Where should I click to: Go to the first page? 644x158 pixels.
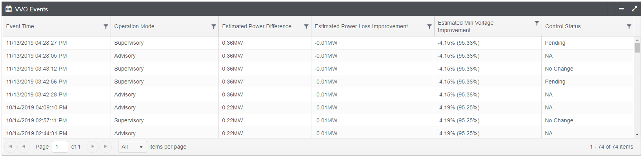10,147
